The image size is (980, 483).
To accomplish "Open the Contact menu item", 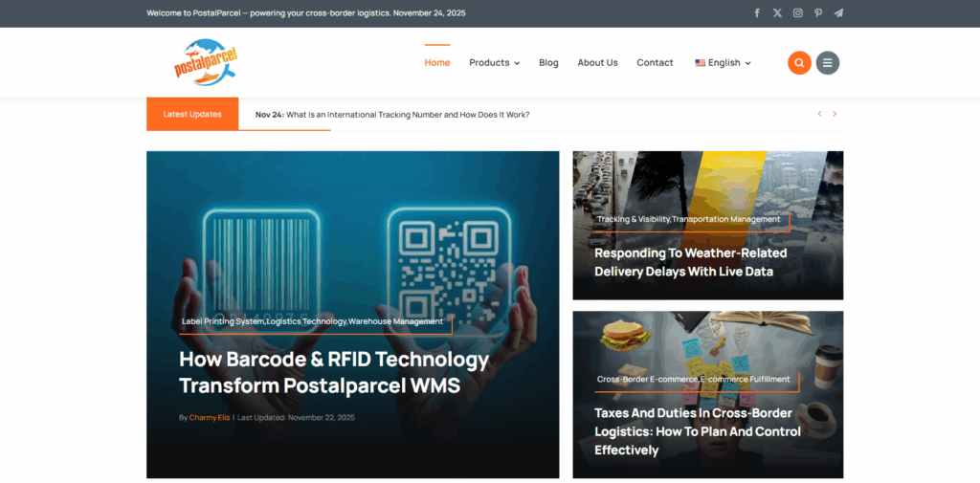I will tap(655, 62).
